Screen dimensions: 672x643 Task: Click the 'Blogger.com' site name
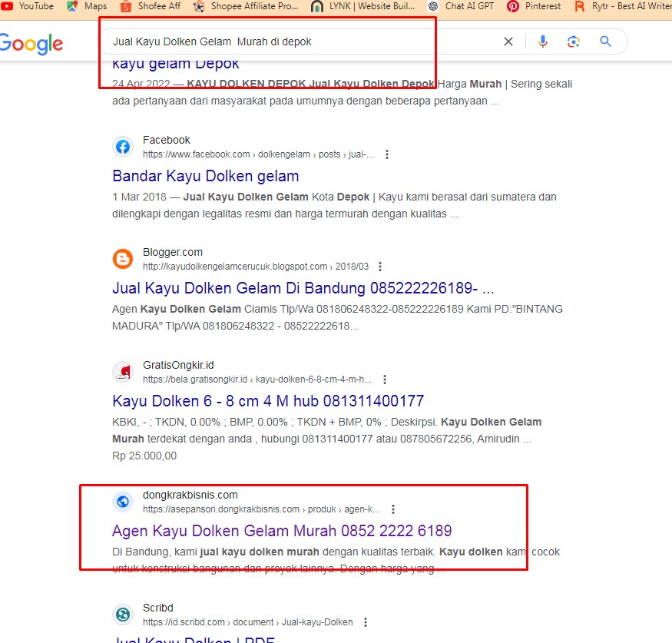coord(173,253)
